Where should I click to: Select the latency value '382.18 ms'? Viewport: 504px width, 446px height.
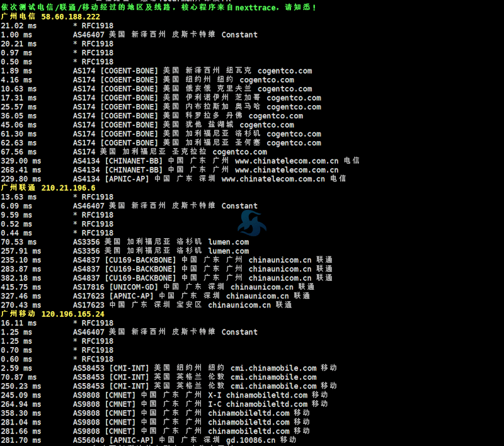[x=21, y=278]
